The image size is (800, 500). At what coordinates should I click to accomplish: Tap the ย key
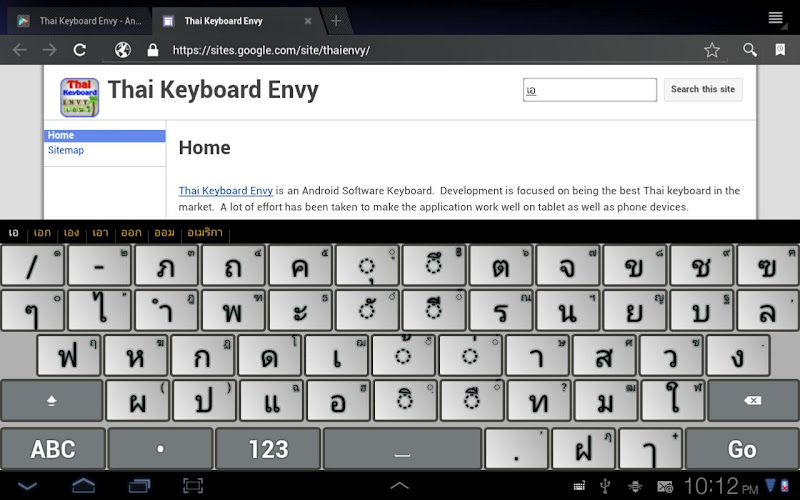pyautogui.click(x=634, y=310)
